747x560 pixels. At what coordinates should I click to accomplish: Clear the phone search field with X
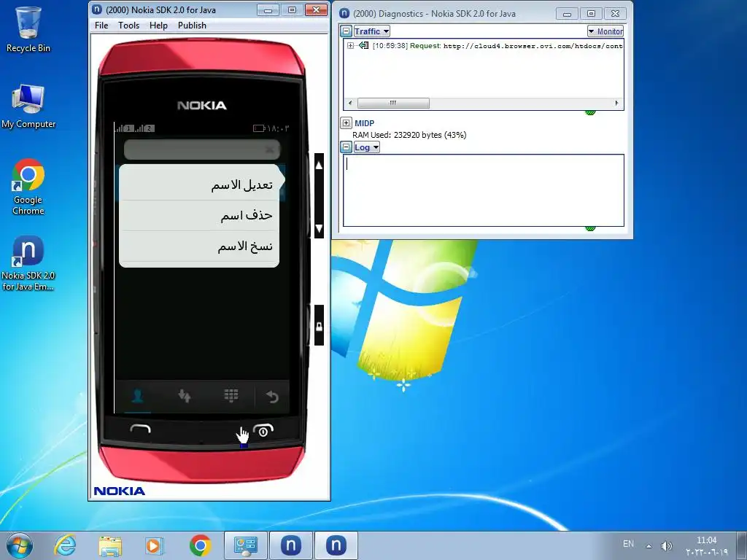click(270, 150)
